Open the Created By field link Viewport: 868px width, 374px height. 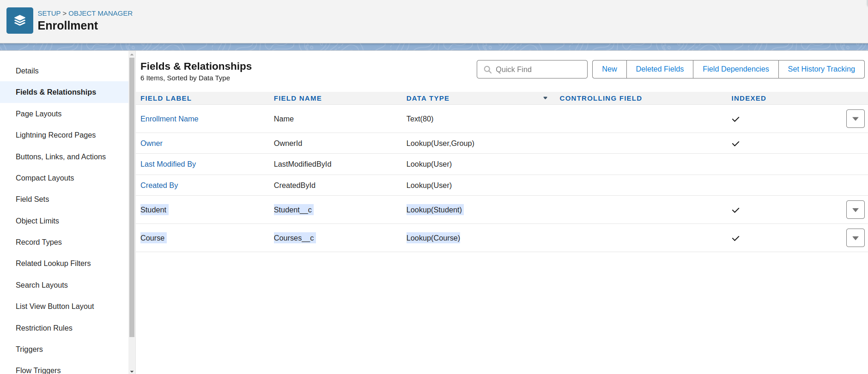pyautogui.click(x=159, y=185)
